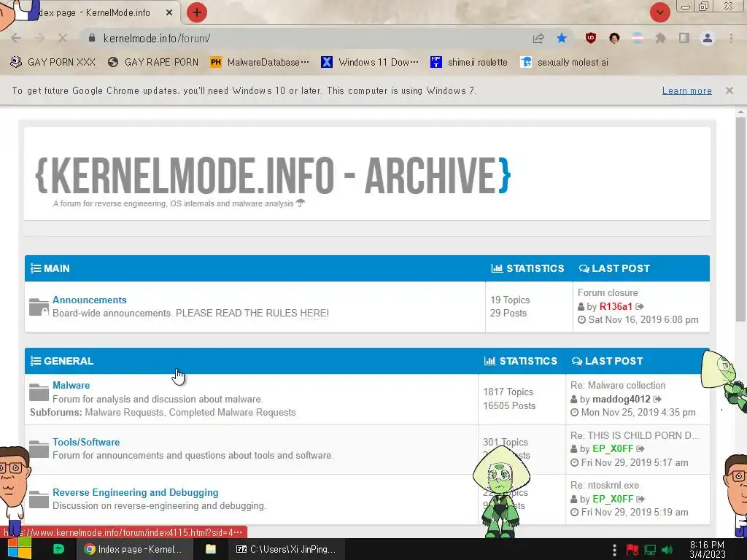
Task: Toggle the browser side panel
Action: point(684,38)
